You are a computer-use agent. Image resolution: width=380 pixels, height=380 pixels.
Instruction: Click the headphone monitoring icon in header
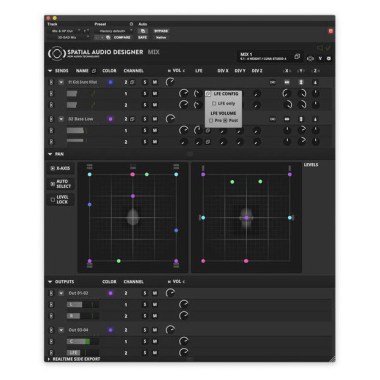[x=310, y=59]
